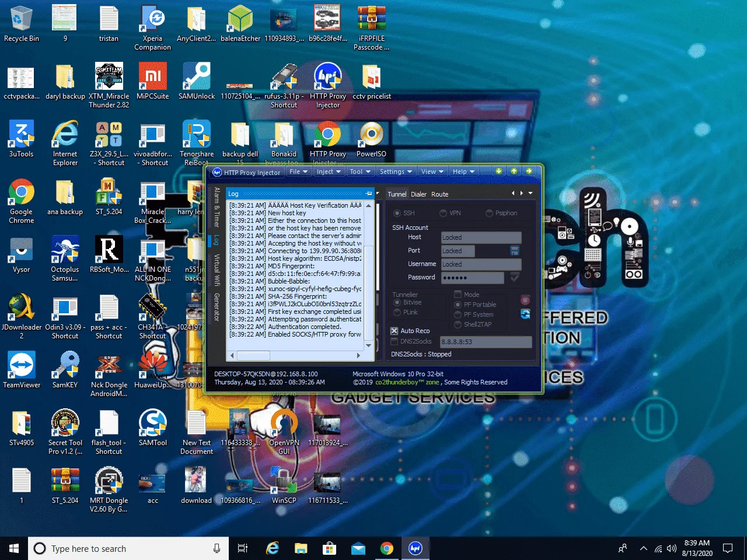Show hidden icons in system tray
The image size is (747, 560).
tap(643, 548)
